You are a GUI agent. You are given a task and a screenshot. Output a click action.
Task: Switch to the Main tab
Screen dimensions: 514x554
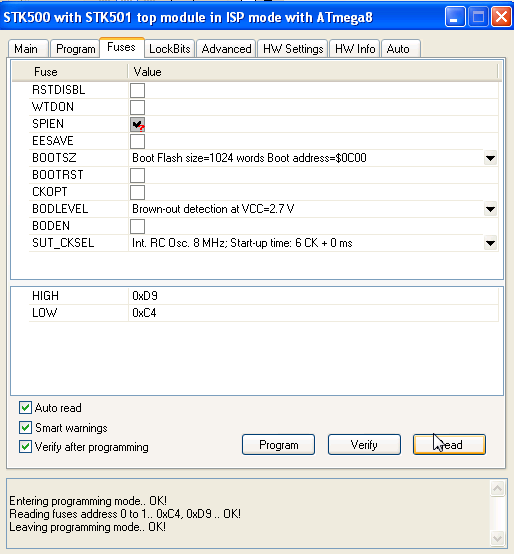pos(28,48)
